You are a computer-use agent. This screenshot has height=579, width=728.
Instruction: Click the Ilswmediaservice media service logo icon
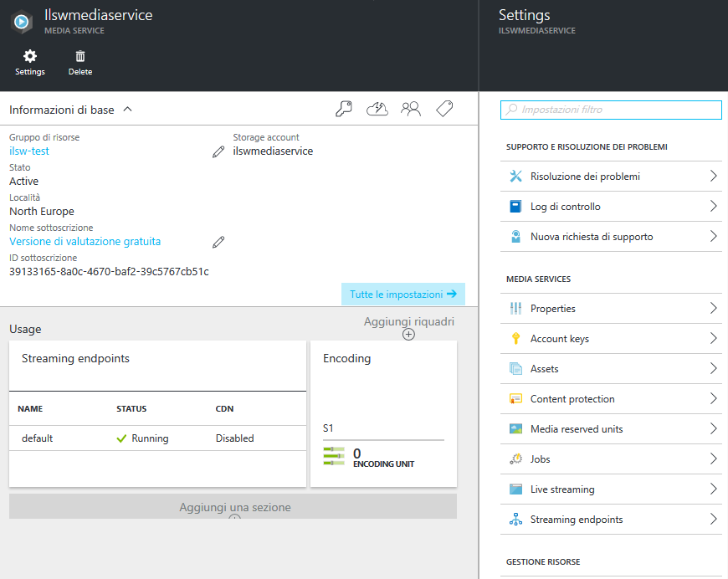click(x=22, y=22)
